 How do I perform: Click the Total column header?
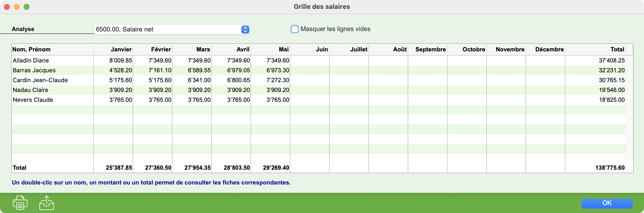click(x=595, y=49)
